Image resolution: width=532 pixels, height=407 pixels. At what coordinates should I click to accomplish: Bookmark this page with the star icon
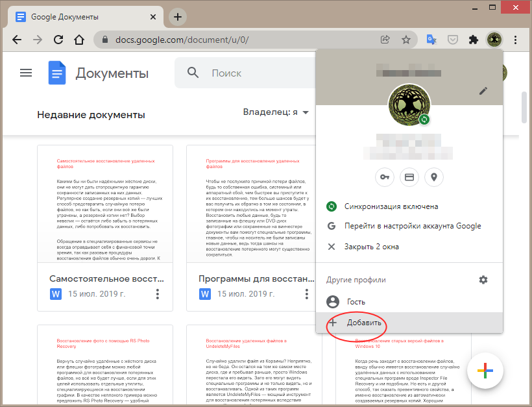click(x=405, y=40)
